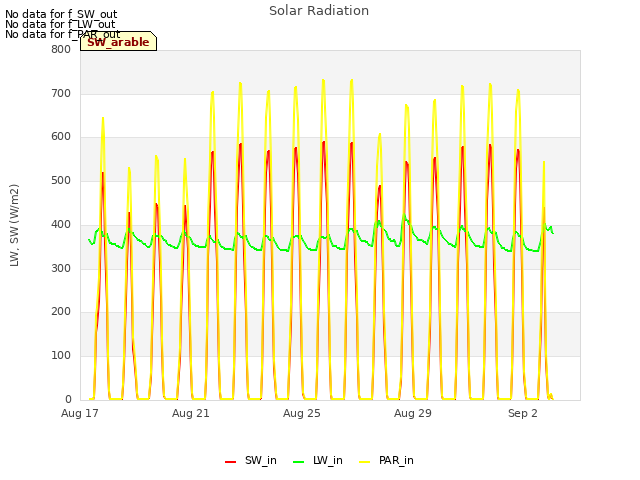Click the 200 y-axis tick label
This screenshot has width=640, height=480.
coord(61,311)
